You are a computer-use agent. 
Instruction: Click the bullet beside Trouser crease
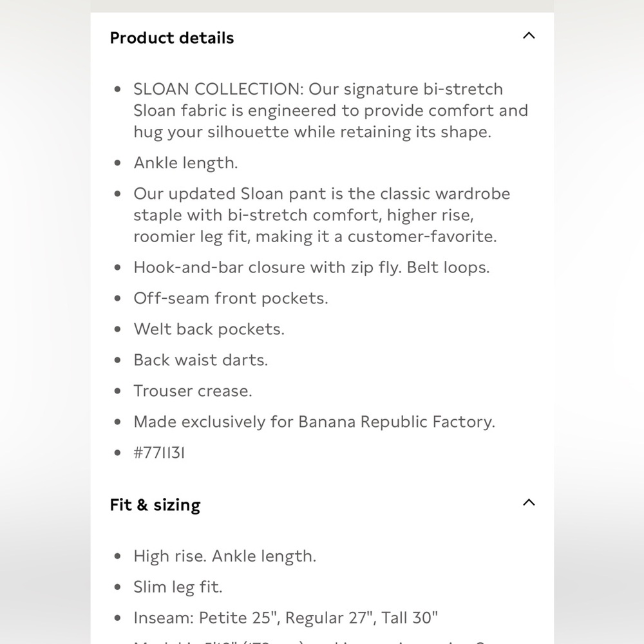point(118,391)
